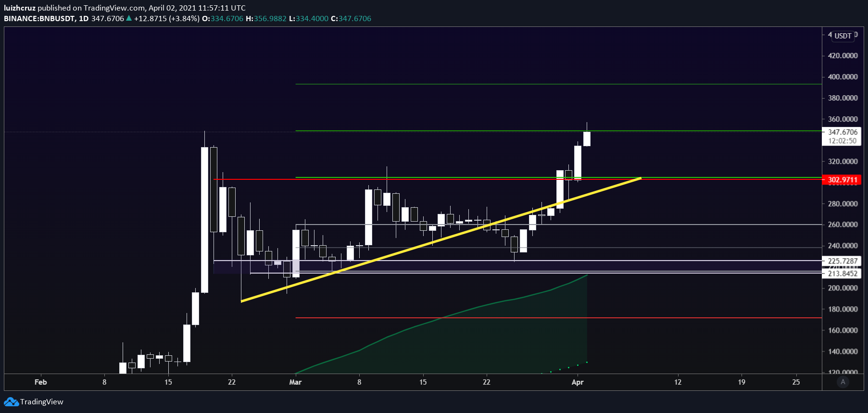Click the 200.0000 price axis label
Viewport: 868px width, 413px height.
coord(843,288)
